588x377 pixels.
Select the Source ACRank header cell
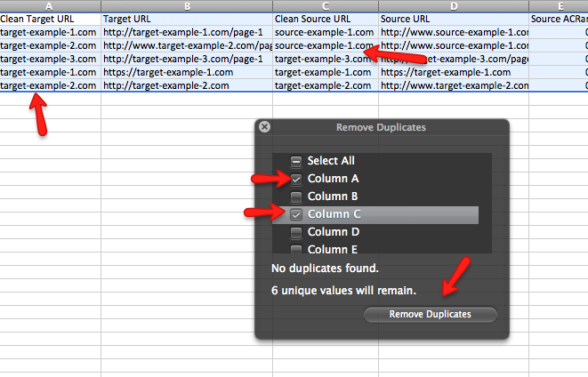[x=559, y=18]
